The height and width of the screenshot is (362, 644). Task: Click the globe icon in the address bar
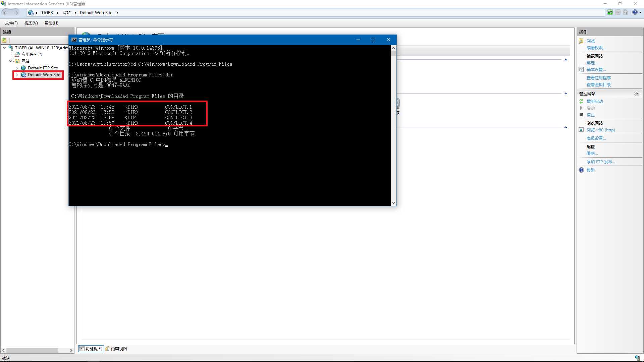pyautogui.click(x=31, y=13)
